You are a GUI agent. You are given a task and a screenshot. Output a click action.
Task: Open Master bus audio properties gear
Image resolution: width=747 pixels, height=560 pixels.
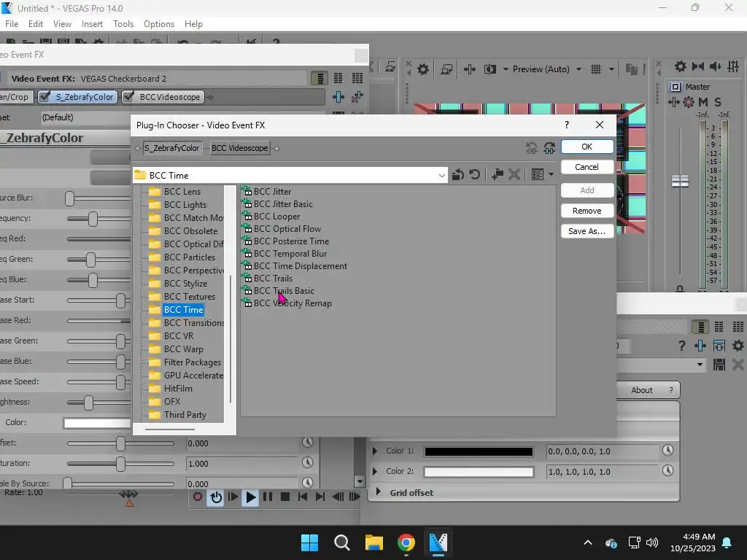pyautogui.click(x=681, y=66)
